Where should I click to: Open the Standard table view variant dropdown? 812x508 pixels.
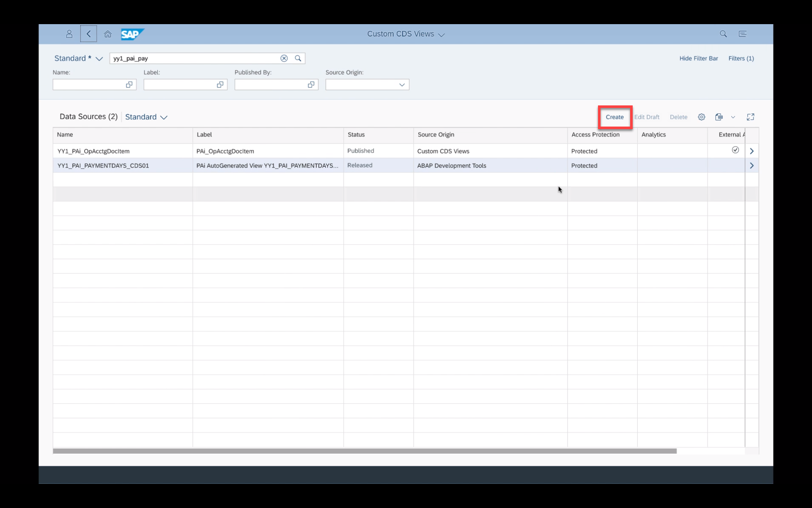[x=164, y=117]
